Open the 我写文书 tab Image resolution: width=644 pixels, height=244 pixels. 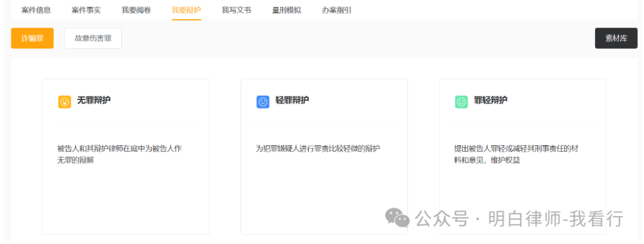(x=237, y=10)
